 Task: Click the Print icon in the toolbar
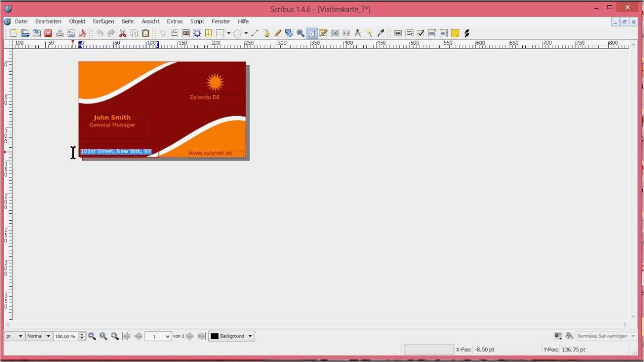(60, 33)
